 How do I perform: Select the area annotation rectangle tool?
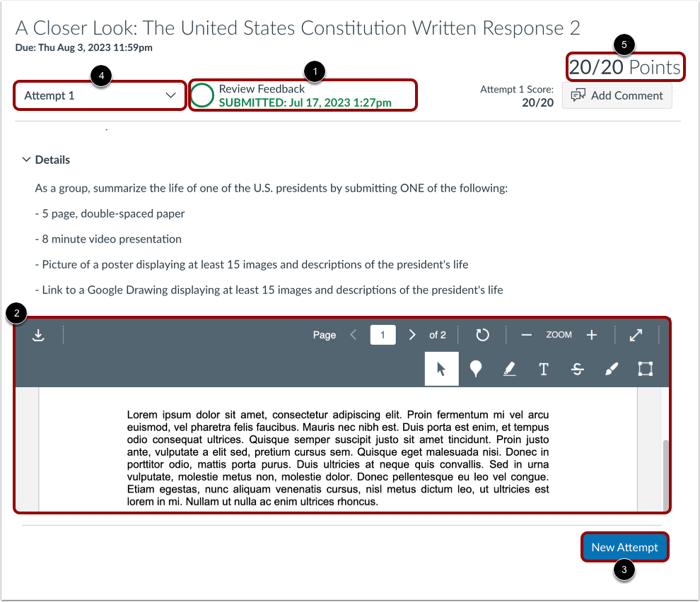(645, 369)
